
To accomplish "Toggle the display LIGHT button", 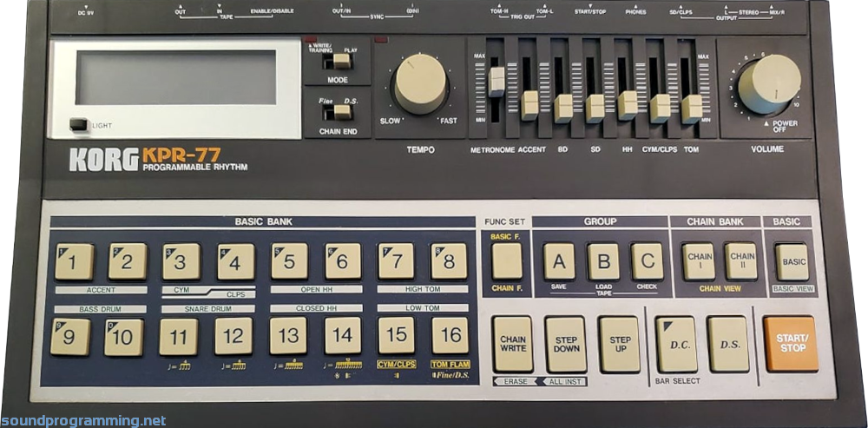I will [78, 124].
